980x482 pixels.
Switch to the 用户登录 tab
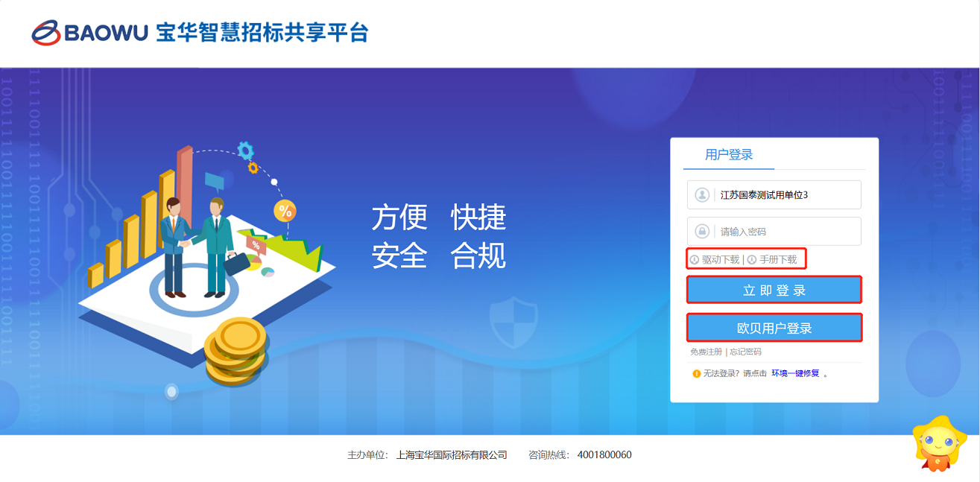[x=729, y=155]
